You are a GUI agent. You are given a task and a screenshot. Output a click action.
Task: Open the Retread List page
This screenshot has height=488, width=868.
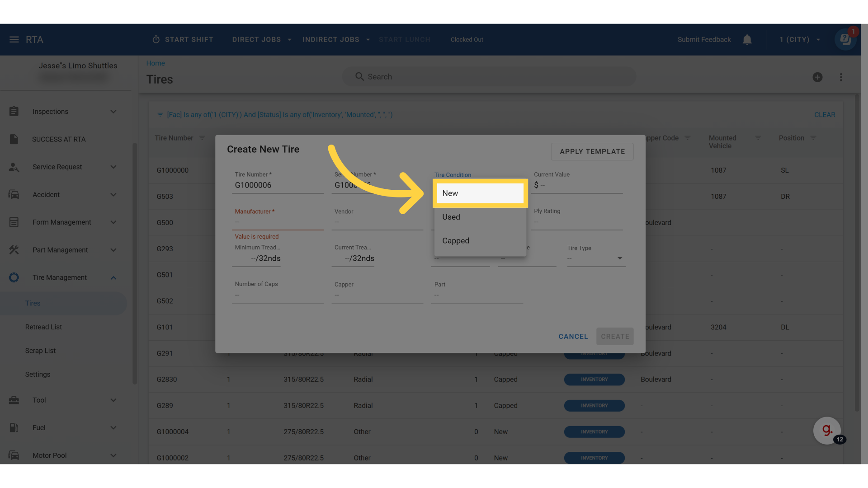43,327
